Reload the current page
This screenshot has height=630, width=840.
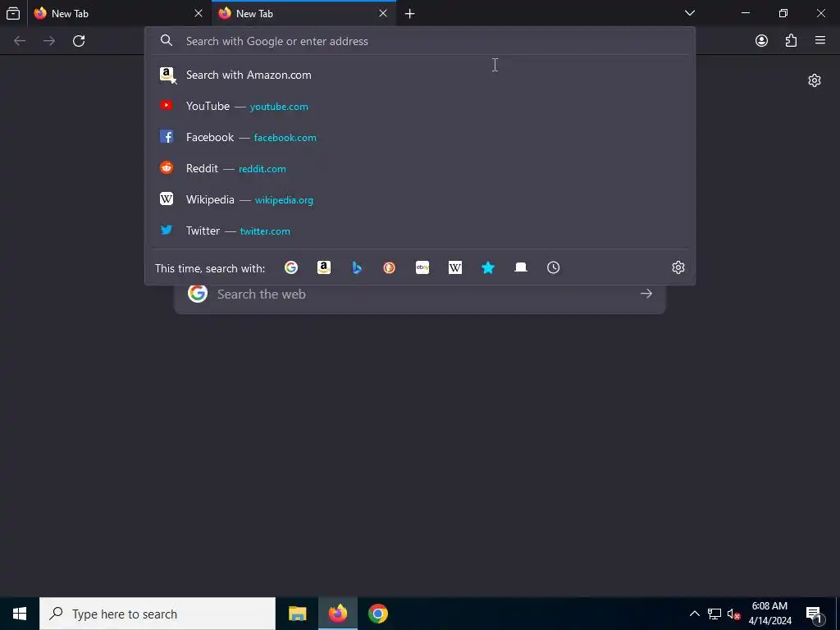pyautogui.click(x=79, y=41)
